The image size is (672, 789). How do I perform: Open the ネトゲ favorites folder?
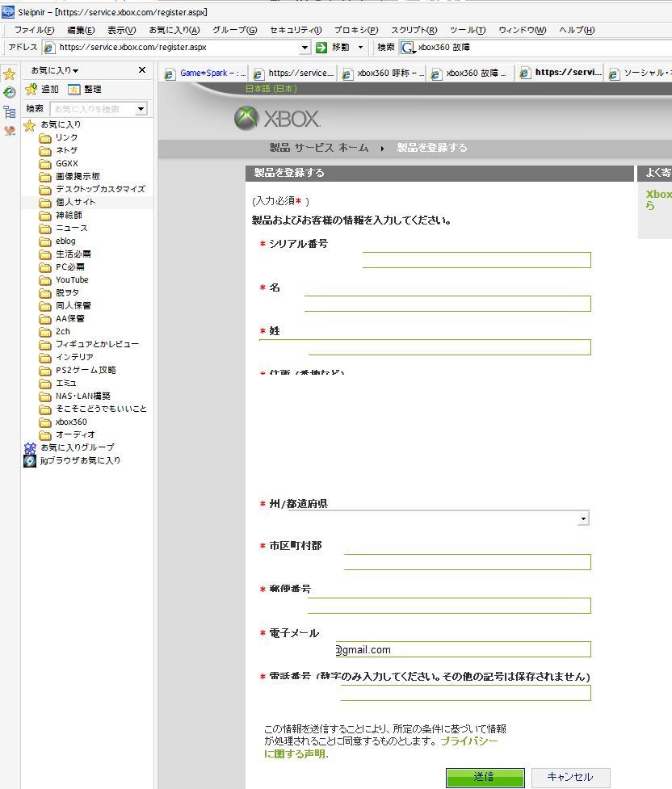(66, 150)
